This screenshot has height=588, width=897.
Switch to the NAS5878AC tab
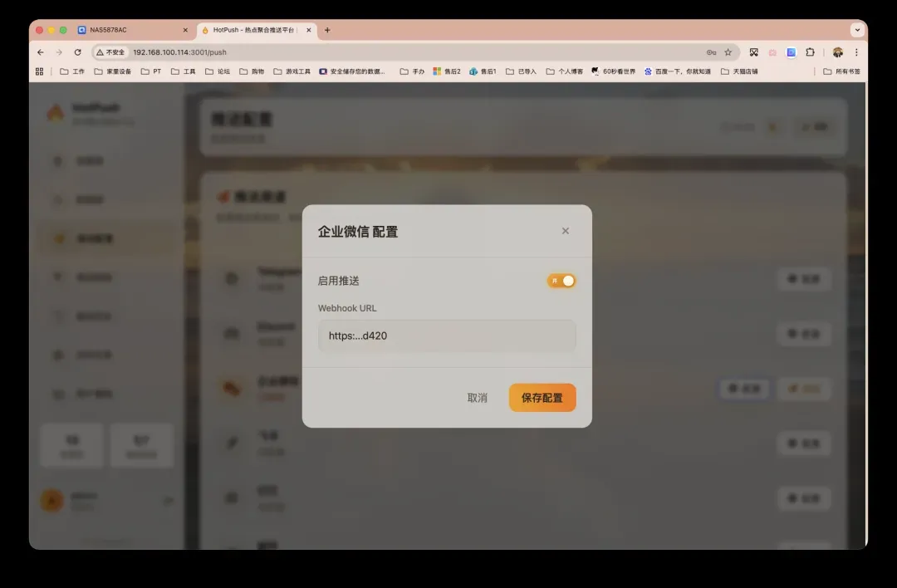click(x=125, y=30)
